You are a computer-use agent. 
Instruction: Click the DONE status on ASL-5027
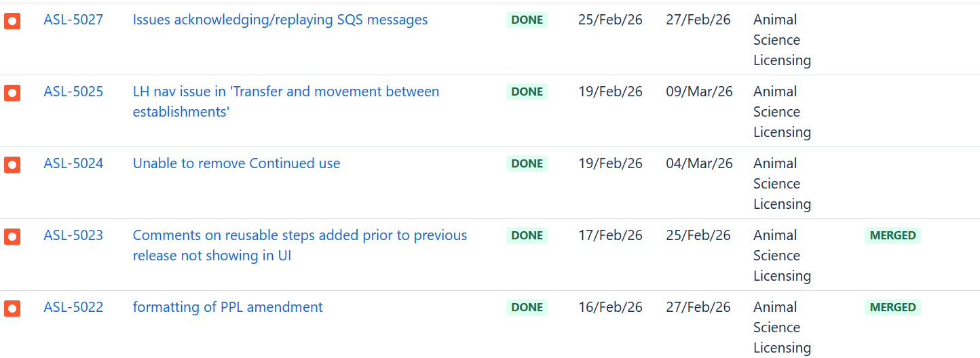coord(527,20)
